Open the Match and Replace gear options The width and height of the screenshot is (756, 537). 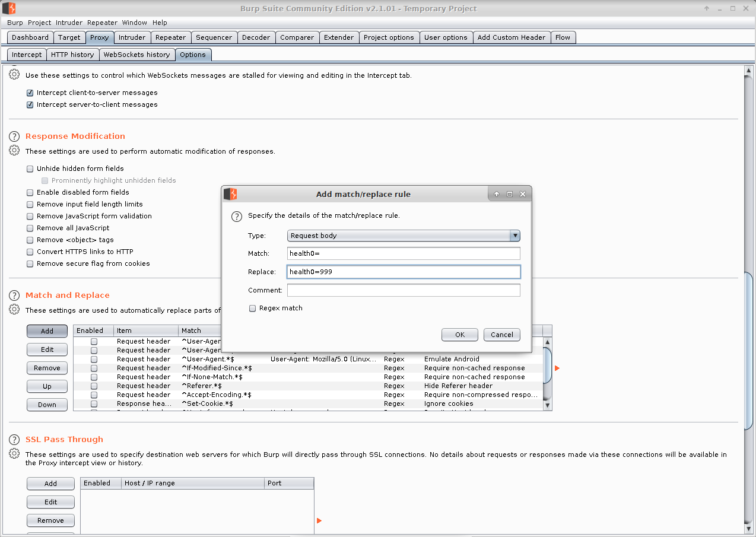(14, 309)
